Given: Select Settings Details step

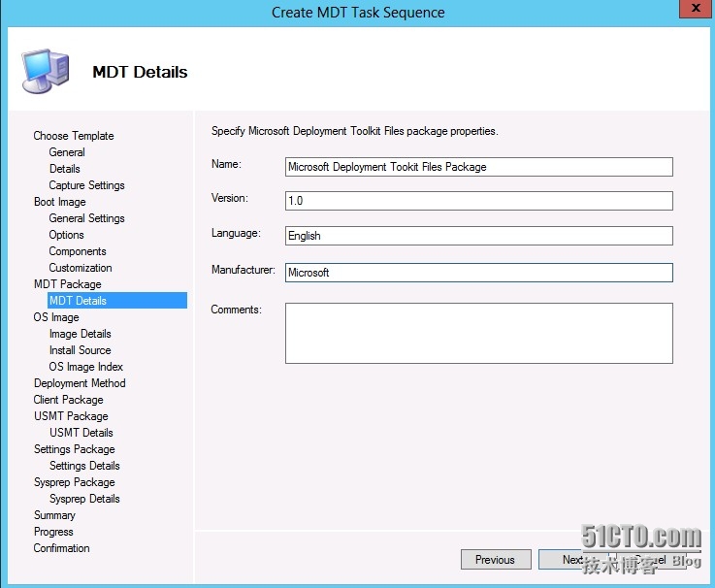Looking at the screenshot, I should [x=84, y=466].
